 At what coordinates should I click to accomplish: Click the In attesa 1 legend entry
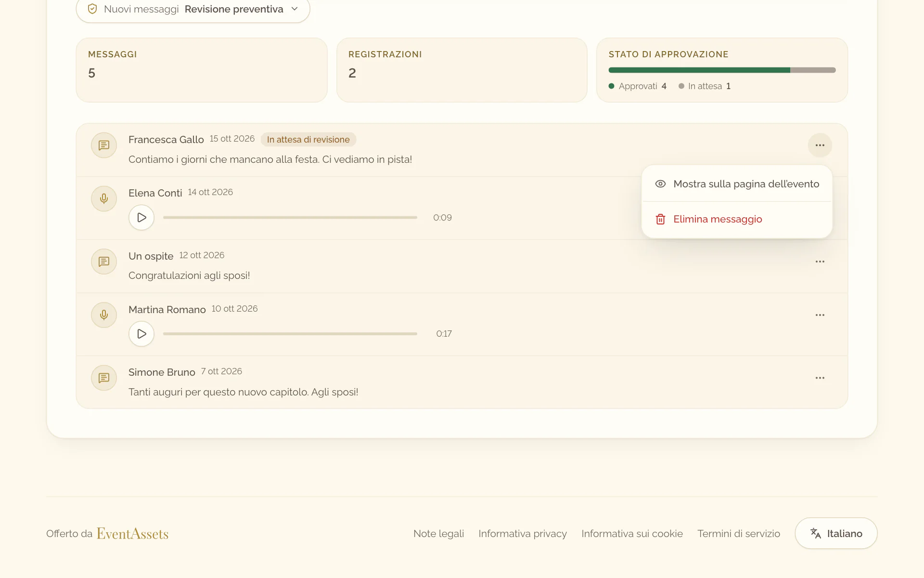[705, 86]
